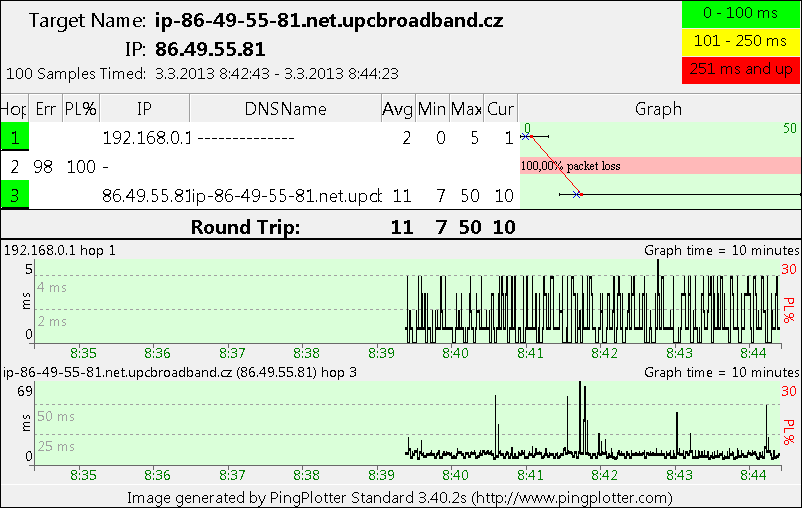Click the Graph column header
The height and width of the screenshot is (508, 802).
tap(659, 108)
